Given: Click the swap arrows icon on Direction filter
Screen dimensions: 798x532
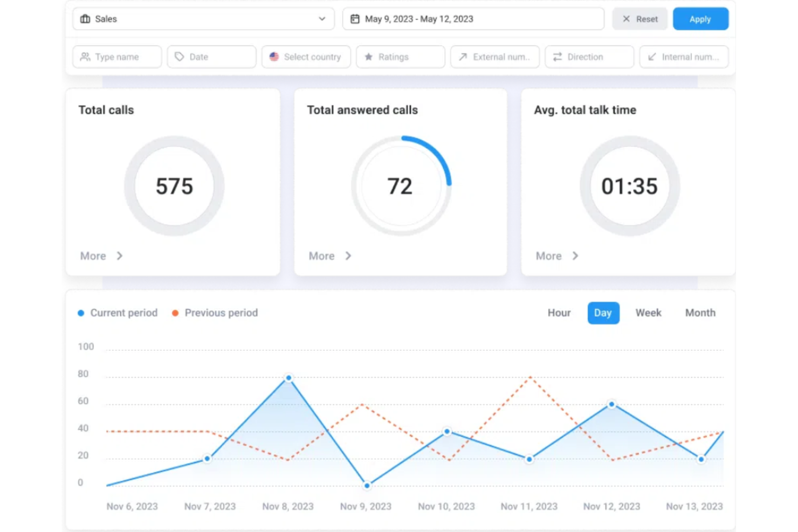Looking at the screenshot, I should (x=558, y=57).
